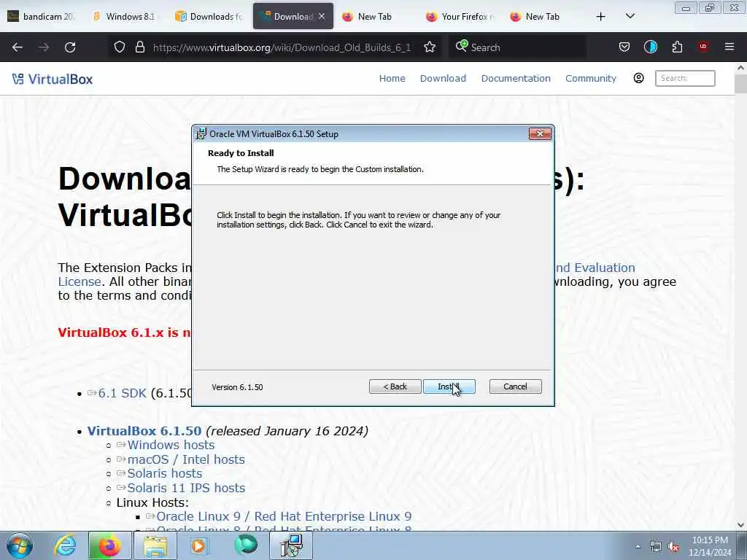Bookmark this page with the star icon

point(430,47)
